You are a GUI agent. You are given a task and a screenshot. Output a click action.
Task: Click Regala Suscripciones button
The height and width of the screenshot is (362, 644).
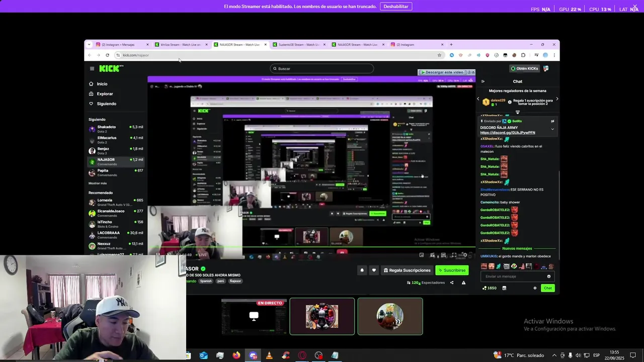(407, 270)
